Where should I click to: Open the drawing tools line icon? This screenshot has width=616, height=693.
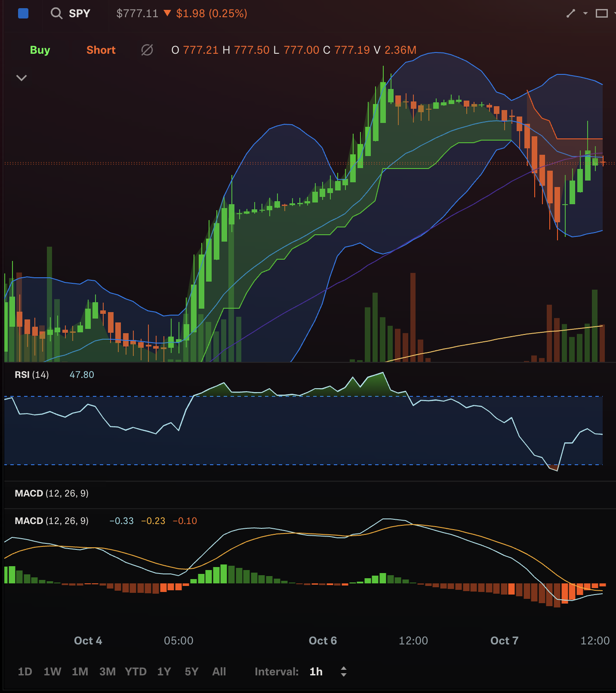(x=571, y=13)
